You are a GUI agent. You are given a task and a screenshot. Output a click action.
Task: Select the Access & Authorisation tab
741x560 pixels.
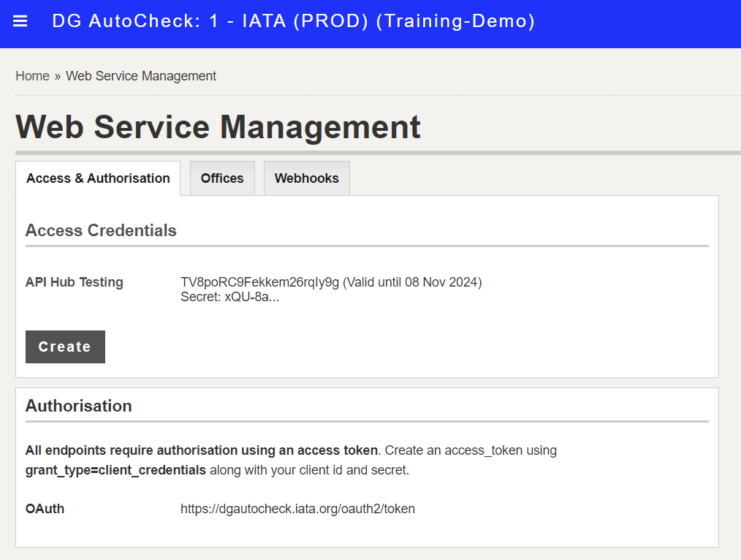pyautogui.click(x=98, y=178)
